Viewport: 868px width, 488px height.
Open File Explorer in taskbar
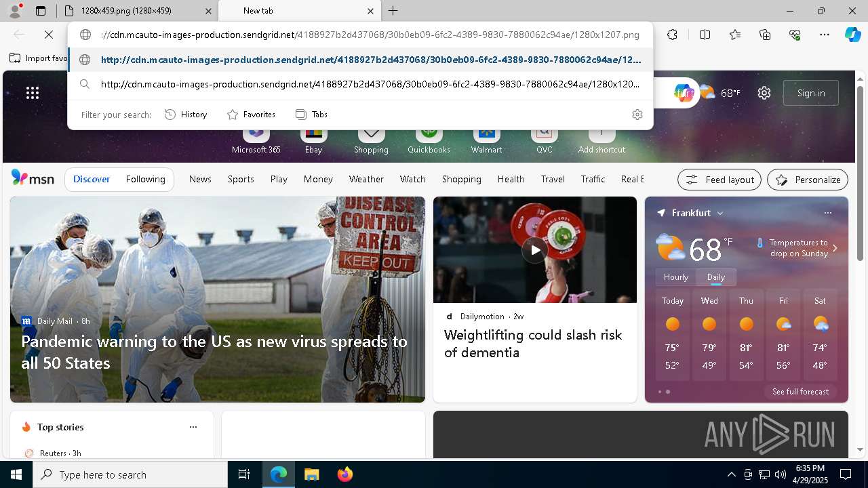click(311, 474)
